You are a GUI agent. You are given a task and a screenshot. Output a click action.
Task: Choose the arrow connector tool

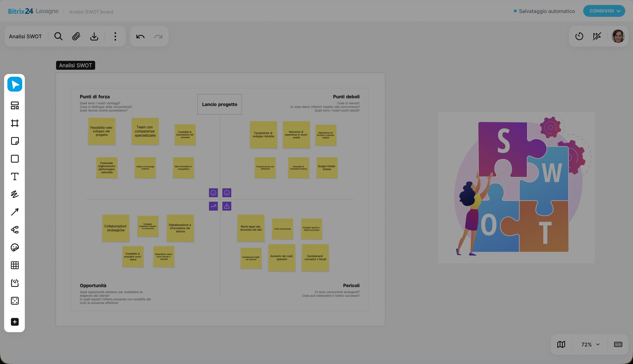coord(15,212)
